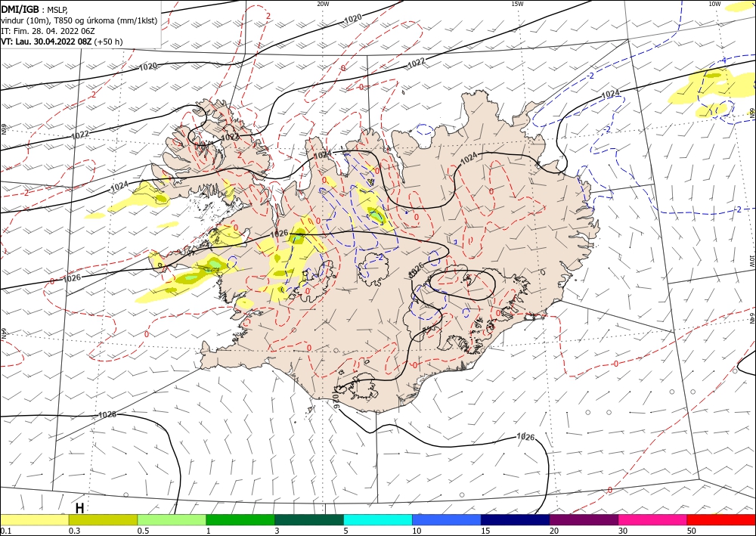Image resolution: width=756 pixels, height=536 pixels.
Task: Click the '1028' isobar label
Action: click(107, 414)
